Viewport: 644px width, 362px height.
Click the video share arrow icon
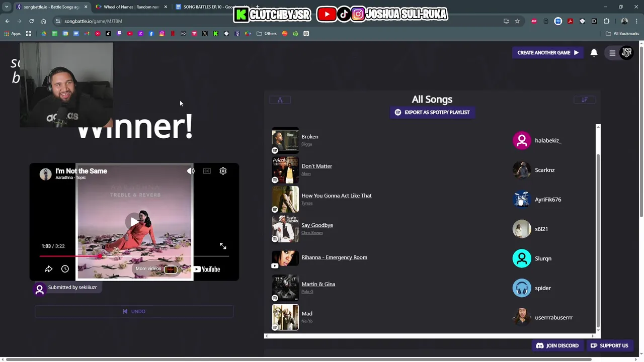(x=49, y=269)
